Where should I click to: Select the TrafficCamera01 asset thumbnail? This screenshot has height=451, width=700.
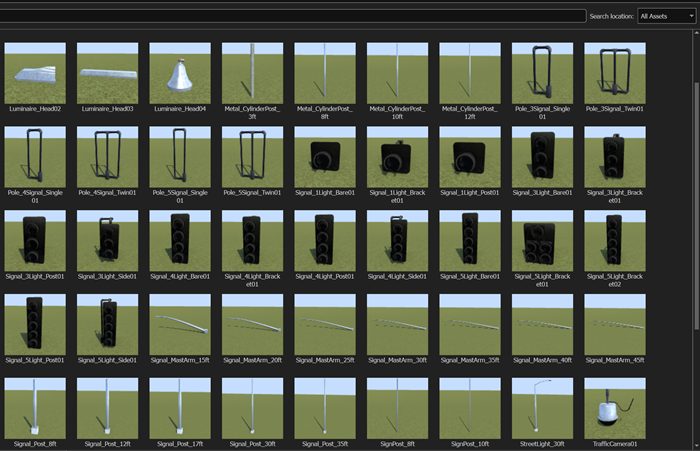[615, 409]
